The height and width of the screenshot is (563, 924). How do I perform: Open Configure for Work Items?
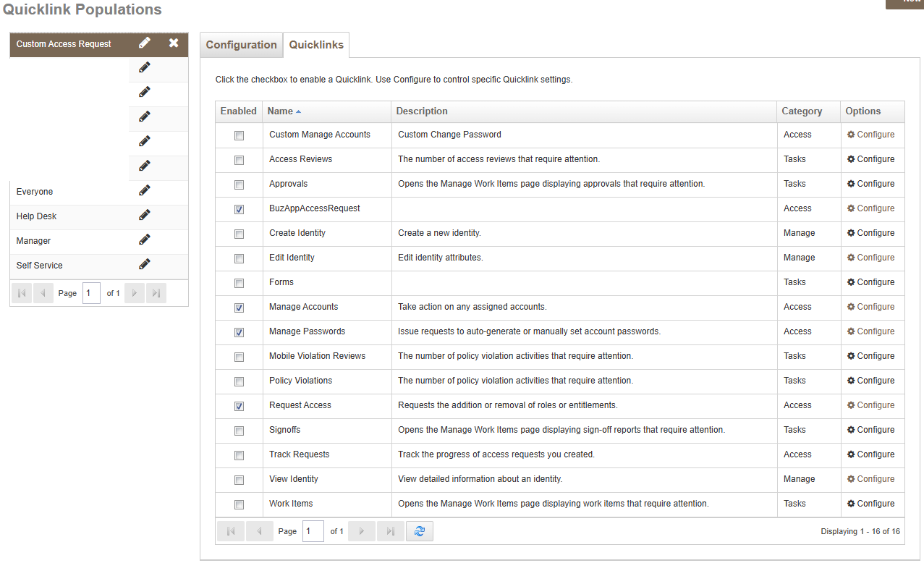pyautogui.click(x=871, y=504)
